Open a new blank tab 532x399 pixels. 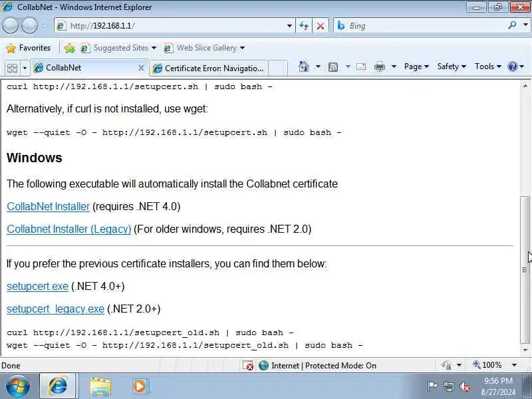point(278,68)
